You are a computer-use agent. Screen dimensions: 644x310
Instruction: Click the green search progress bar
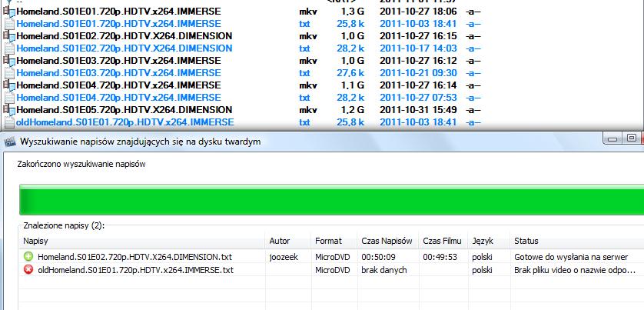pos(331,200)
